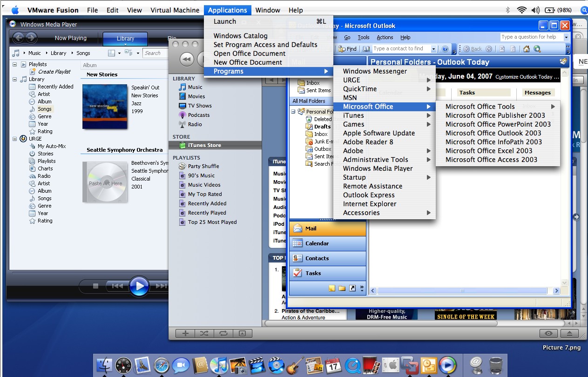This screenshot has height=377, width=588.
Task: Click VMware Fusion icon in Dock
Action: (410, 365)
